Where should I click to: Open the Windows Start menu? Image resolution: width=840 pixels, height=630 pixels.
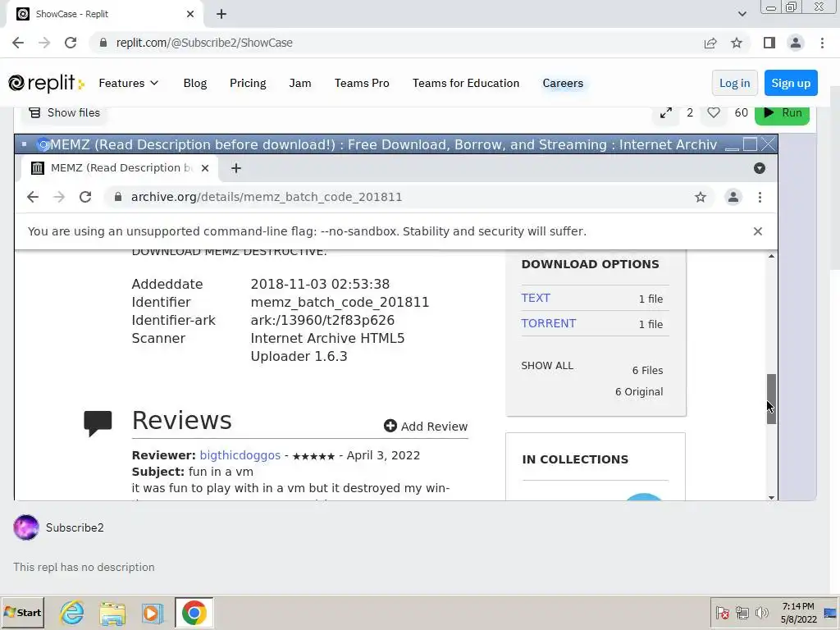22,613
